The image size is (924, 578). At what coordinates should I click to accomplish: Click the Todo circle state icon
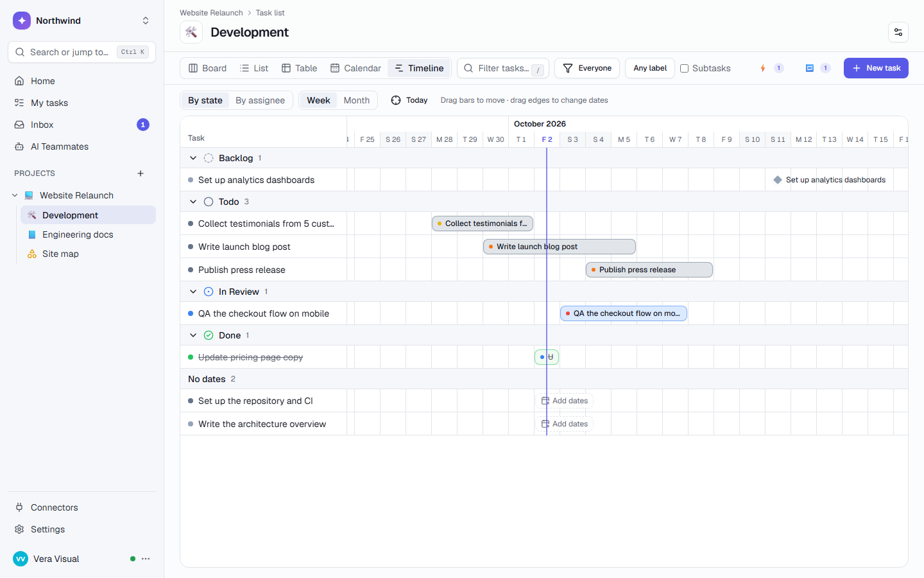click(x=209, y=202)
